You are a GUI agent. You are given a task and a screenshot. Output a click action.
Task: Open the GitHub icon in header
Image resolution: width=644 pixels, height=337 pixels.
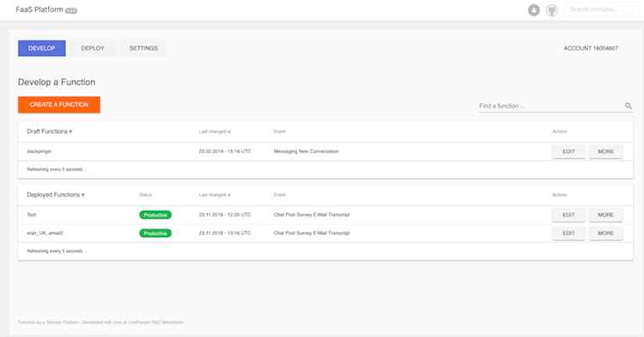(x=551, y=9)
